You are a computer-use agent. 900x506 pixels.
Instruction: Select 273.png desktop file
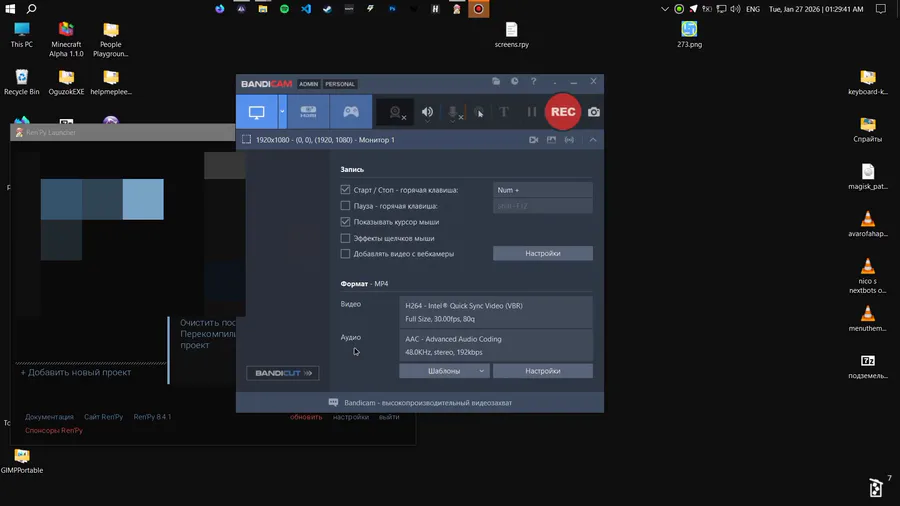[689, 34]
